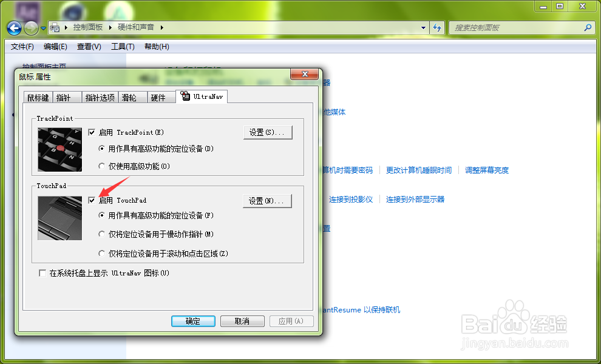Image resolution: width=601 pixels, height=364 pixels.
Task: Open the 帮助(H) menu
Action: [157, 46]
